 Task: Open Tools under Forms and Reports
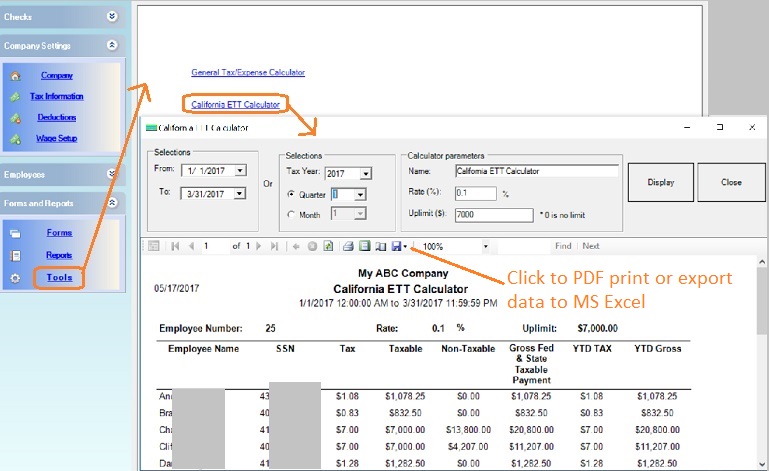click(x=59, y=277)
